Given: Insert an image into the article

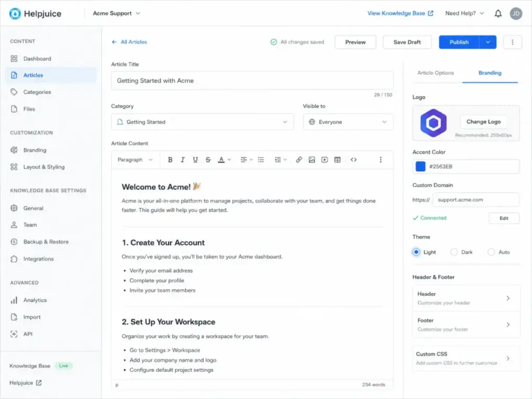Looking at the screenshot, I should point(312,160).
